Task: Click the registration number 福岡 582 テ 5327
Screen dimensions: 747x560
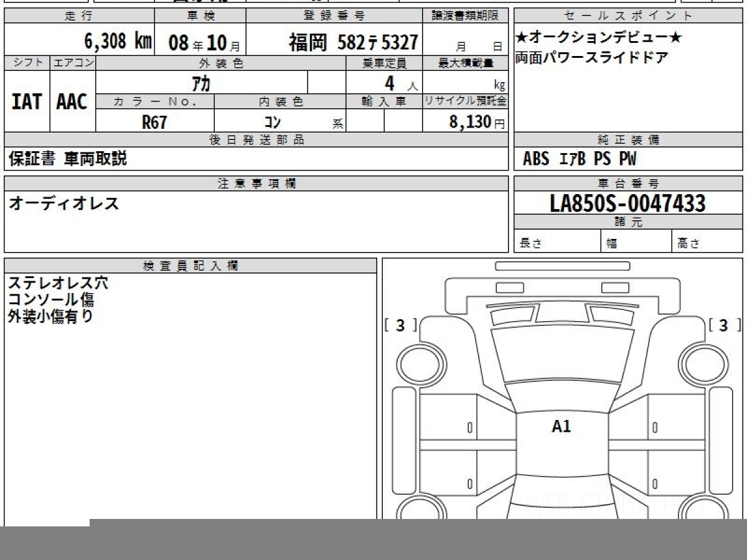Action: [x=352, y=42]
